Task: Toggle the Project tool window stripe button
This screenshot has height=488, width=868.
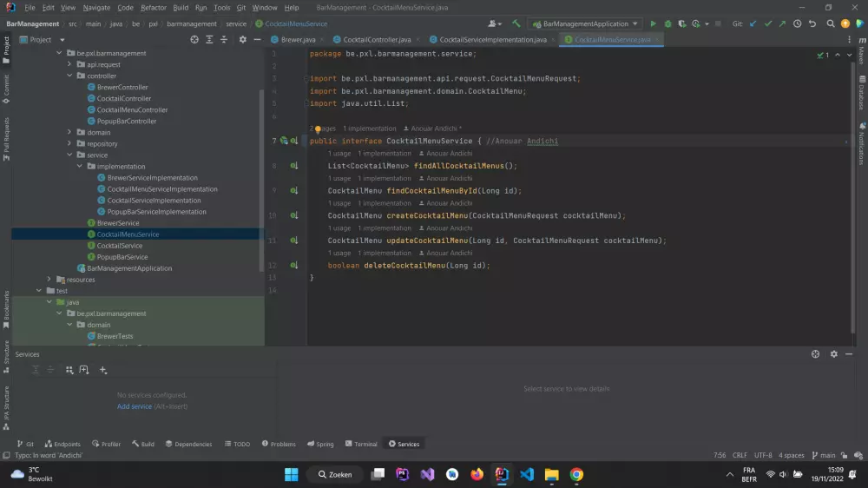Action: (6, 47)
